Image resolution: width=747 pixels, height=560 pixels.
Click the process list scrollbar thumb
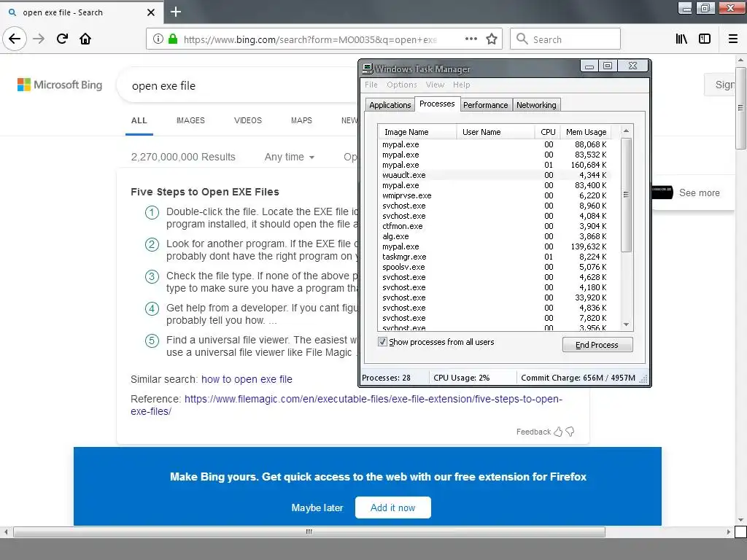[627, 195]
